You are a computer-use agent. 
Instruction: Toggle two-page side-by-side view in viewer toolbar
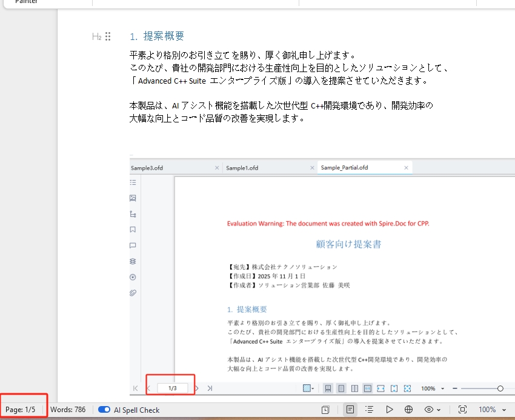[x=354, y=388]
